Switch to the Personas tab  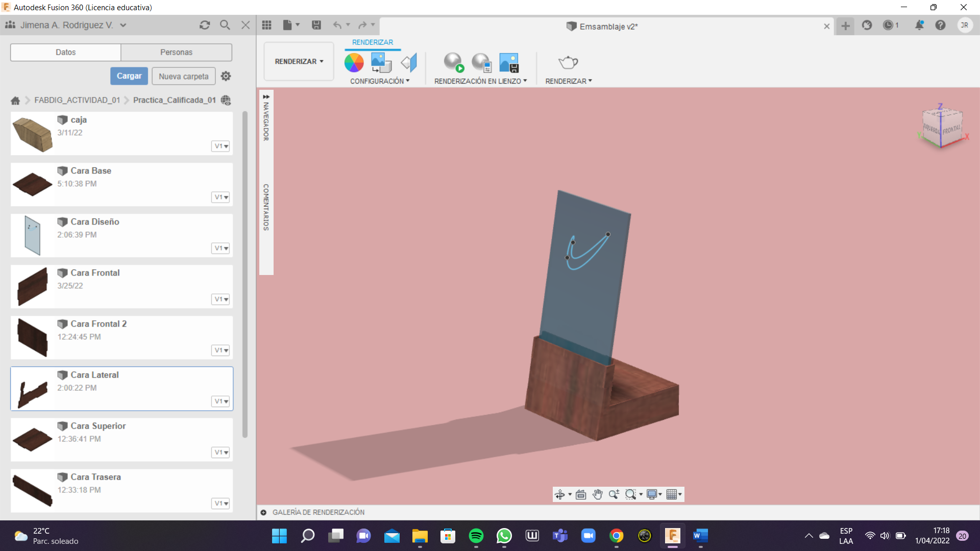tap(176, 52)
